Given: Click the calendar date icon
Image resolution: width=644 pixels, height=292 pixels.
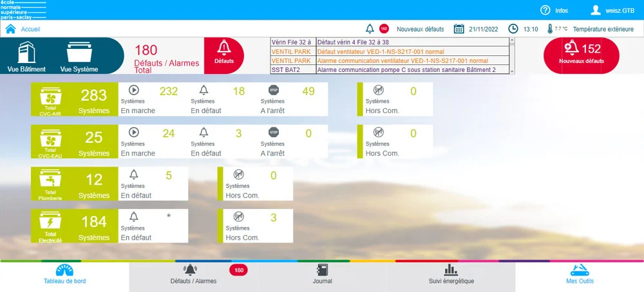Looking at the screenshot, I should tap(459, 29).
